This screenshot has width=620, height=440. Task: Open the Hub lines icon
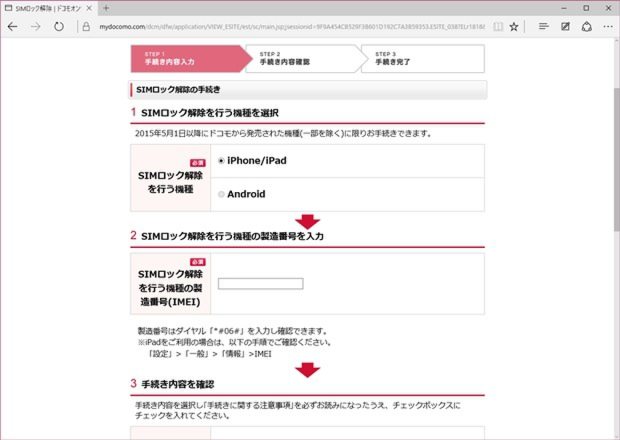click(544, 26)
